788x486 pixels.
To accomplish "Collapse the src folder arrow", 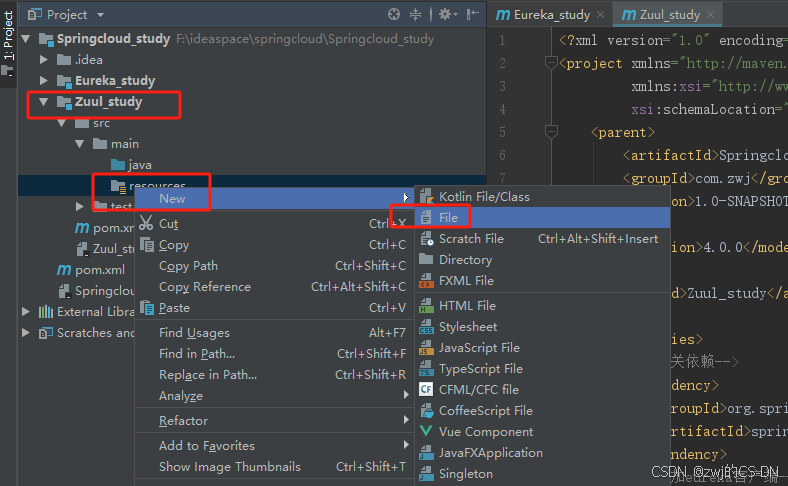I will (x=62, y=123).
